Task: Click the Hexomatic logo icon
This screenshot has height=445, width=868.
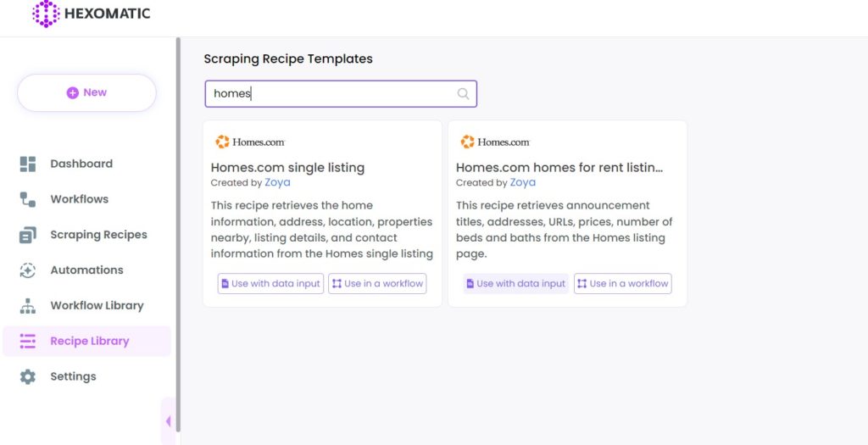Action: tap(46, 14)
